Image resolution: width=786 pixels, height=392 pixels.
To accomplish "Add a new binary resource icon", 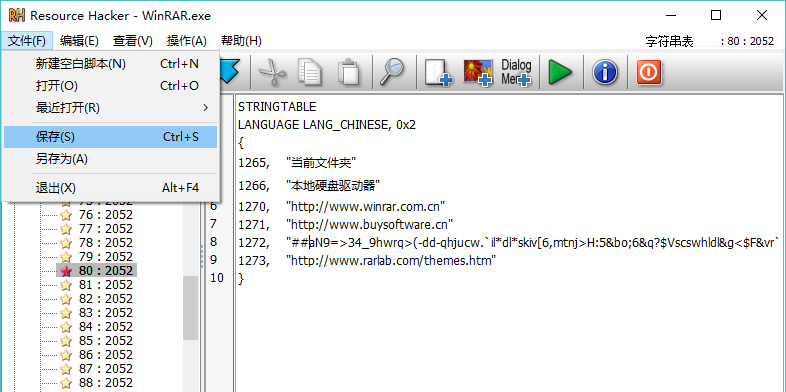I will 438,73.
